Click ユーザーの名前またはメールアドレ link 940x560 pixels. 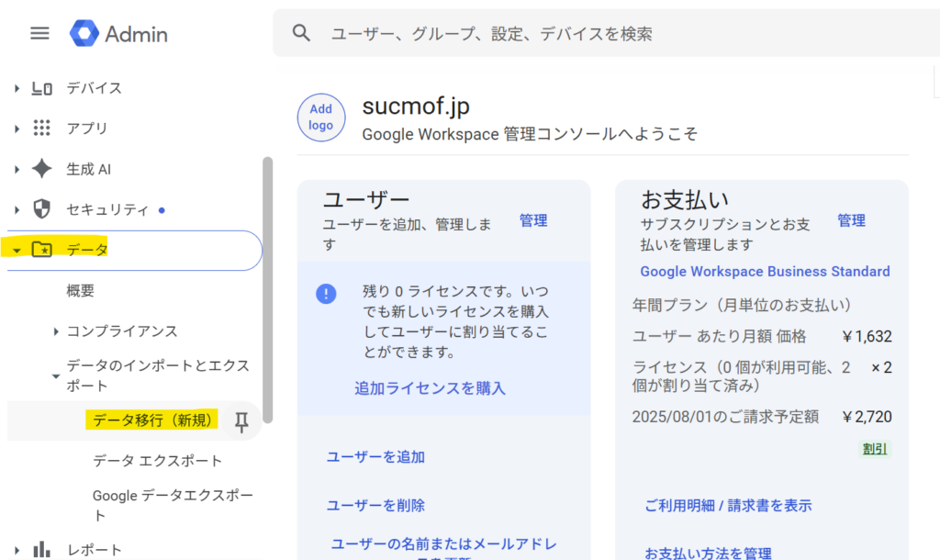tap(443, 544)
